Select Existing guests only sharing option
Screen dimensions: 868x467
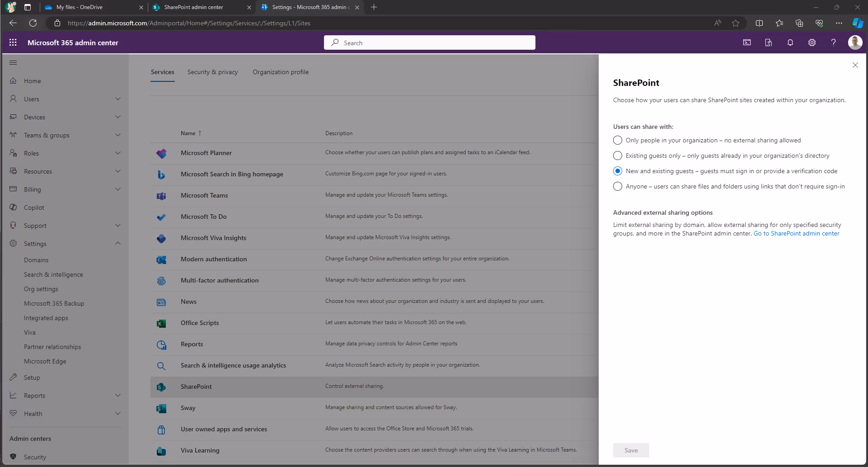(x=618, y=156)
